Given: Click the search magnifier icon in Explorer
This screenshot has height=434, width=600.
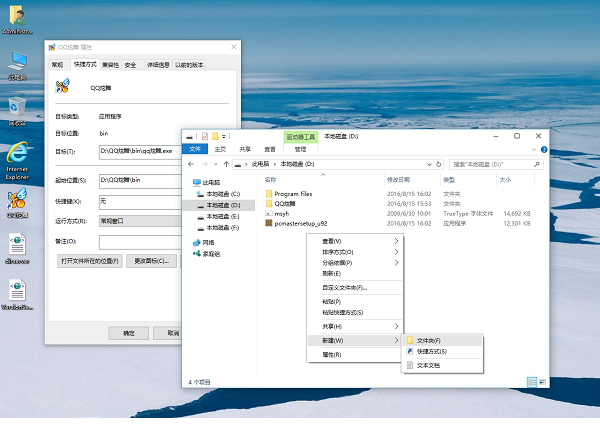Looking at the screenshot, I should tap(536, 164).
